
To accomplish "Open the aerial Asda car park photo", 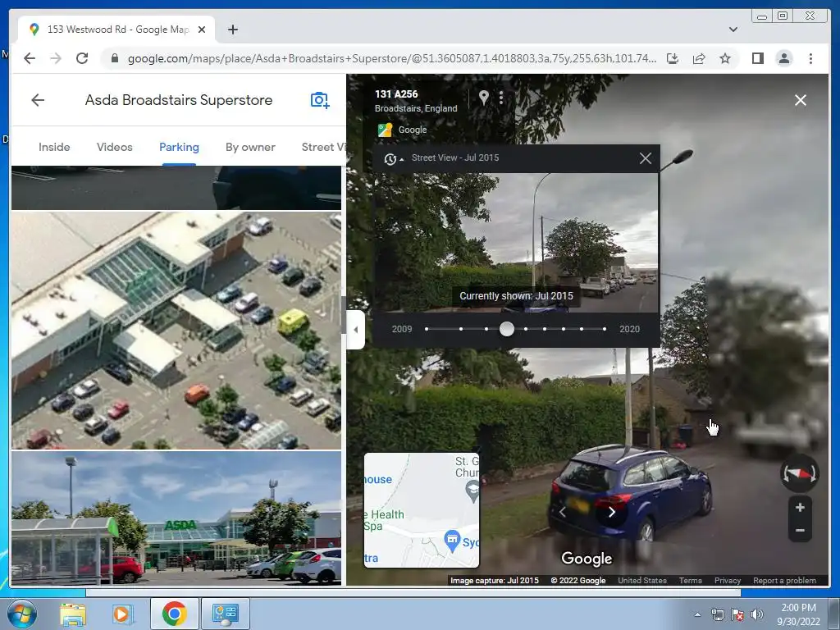I will click(x=176, y=330).
